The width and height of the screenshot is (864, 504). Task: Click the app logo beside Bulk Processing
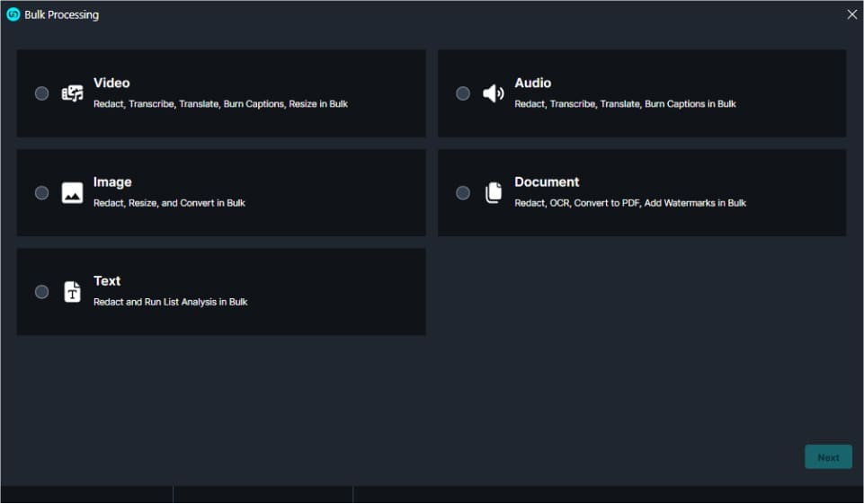pos(13,14)
